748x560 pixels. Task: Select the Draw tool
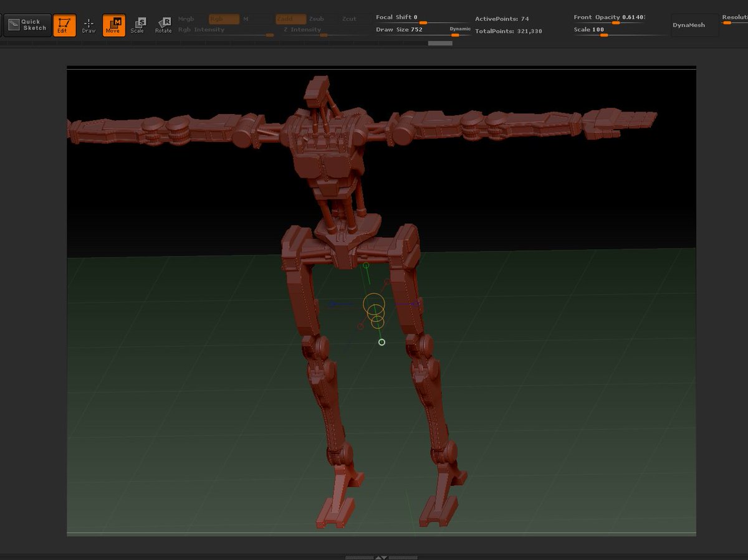[x=89, y=25]
